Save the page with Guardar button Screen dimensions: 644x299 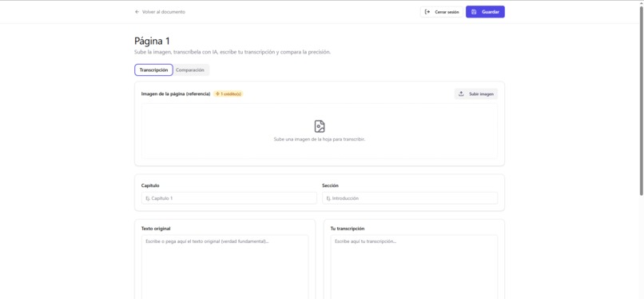pos(485,12)
